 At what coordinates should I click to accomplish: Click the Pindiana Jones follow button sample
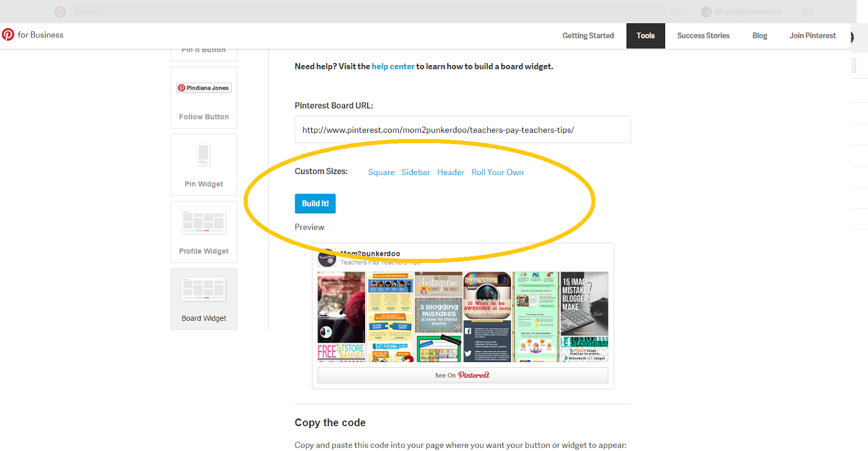tap(204, 88)
